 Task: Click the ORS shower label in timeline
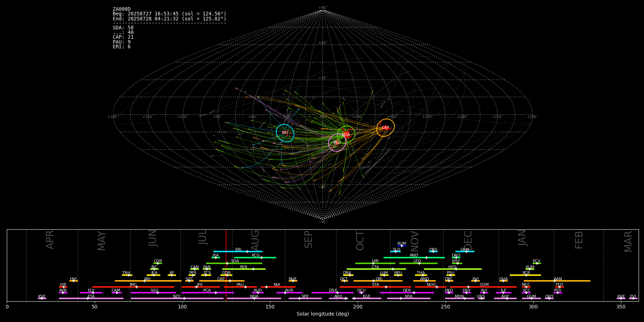433,250
